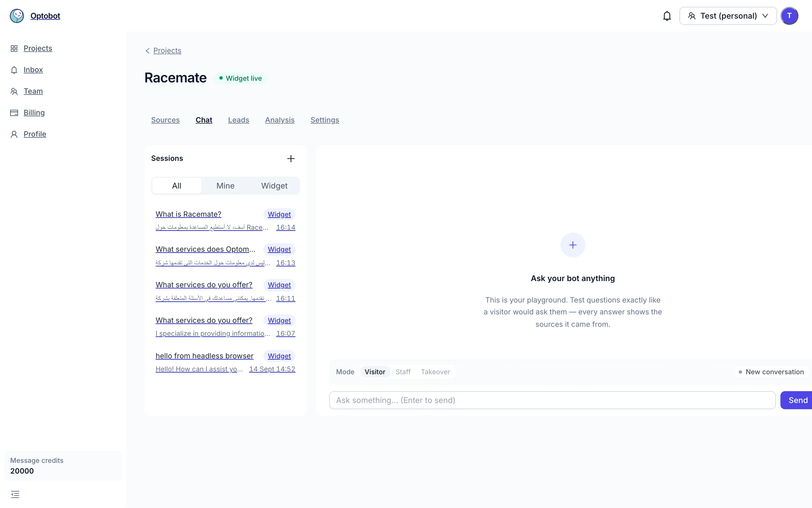The width and height of the screenshot is (812, 508).
Task: Switch mode to Staff
Action: pos(403,372)
